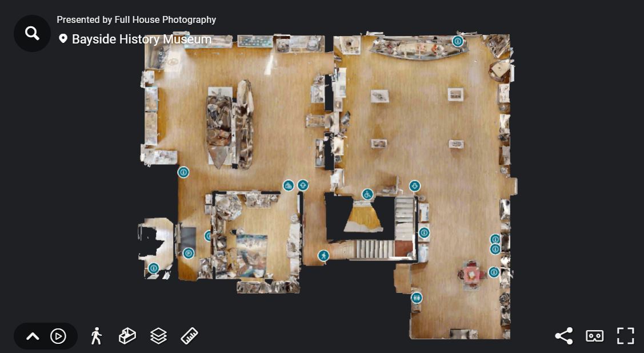Click the restroom tag on the floorplan
Screen dimensions: 644x353
point(417,298)
